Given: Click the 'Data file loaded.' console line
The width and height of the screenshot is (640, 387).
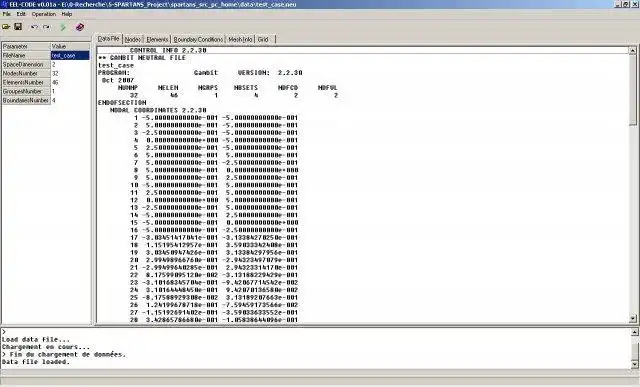Looking at the screenshot, I should point(36,362).
